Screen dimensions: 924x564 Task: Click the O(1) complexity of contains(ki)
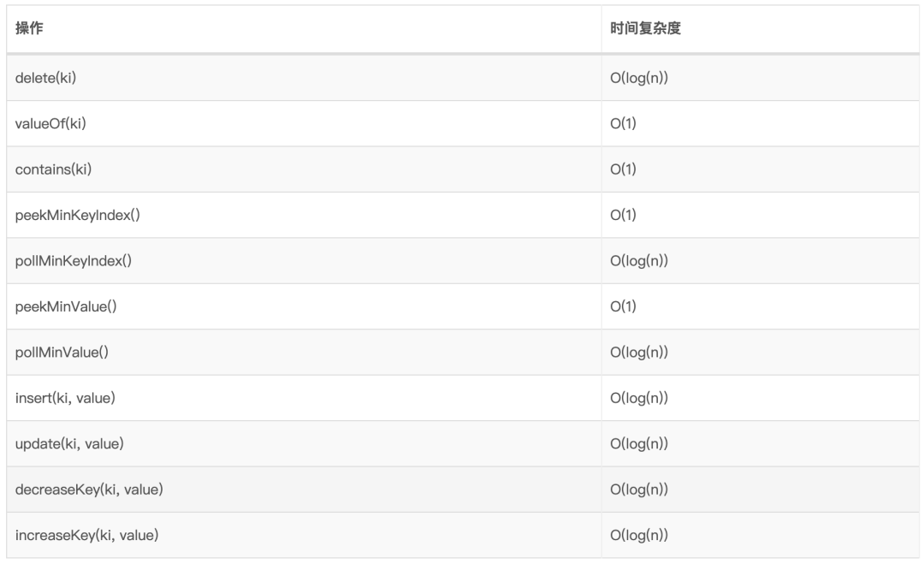[x=623, y=169]
